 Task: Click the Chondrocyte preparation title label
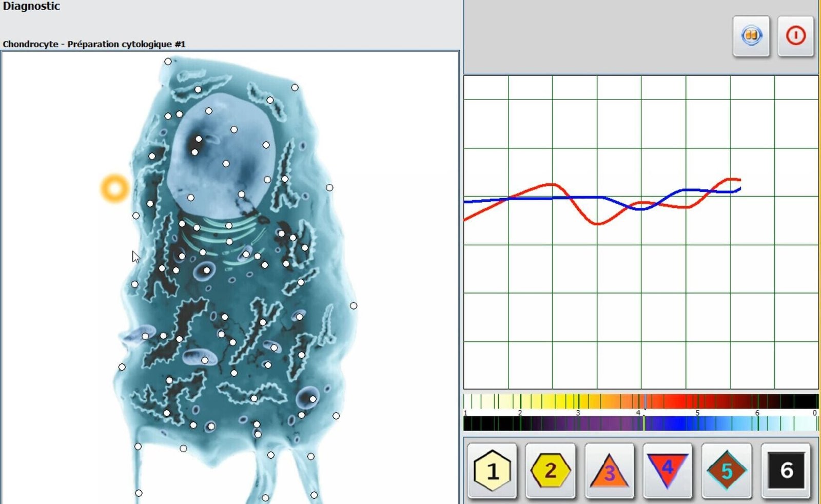pos(94,44)
